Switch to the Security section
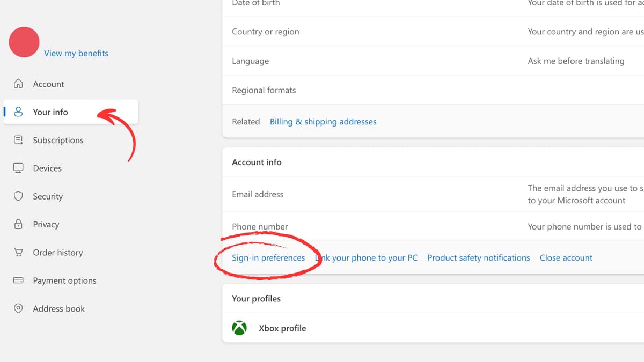This screenshot has height=362, width=644. (x=48, y=196)
